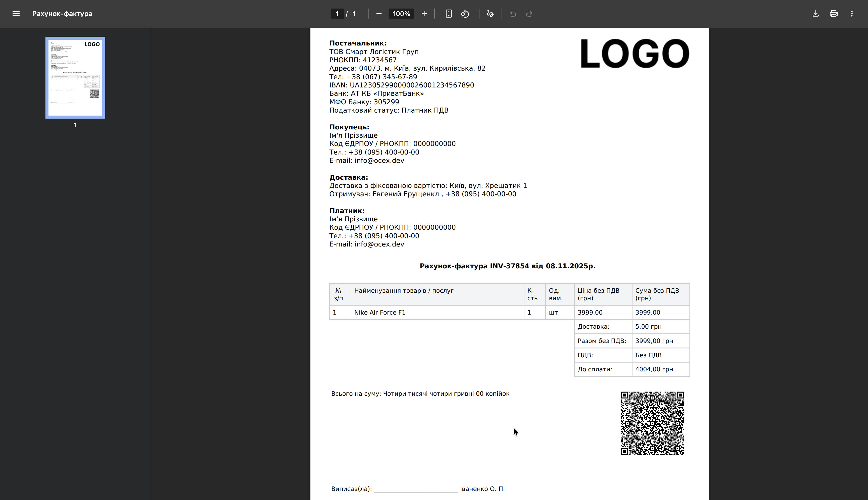
Task: Zoom out of the document
Action: pos(379,14)
